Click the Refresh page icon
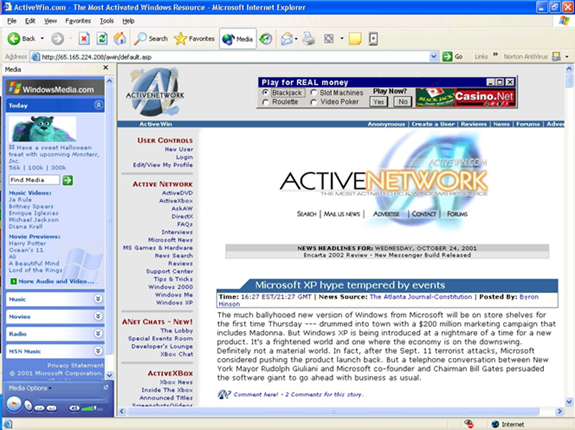Viewport: 575px width, 430px height. (x=102, y=38)
